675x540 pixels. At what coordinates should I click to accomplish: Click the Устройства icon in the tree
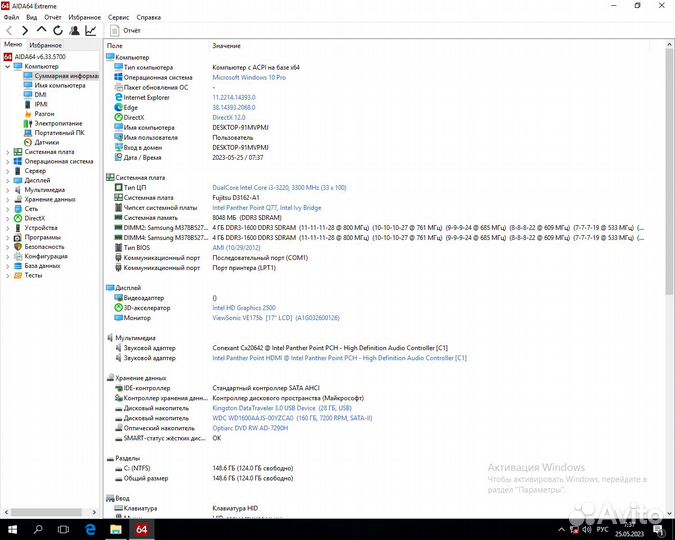(x=18, y=228)
